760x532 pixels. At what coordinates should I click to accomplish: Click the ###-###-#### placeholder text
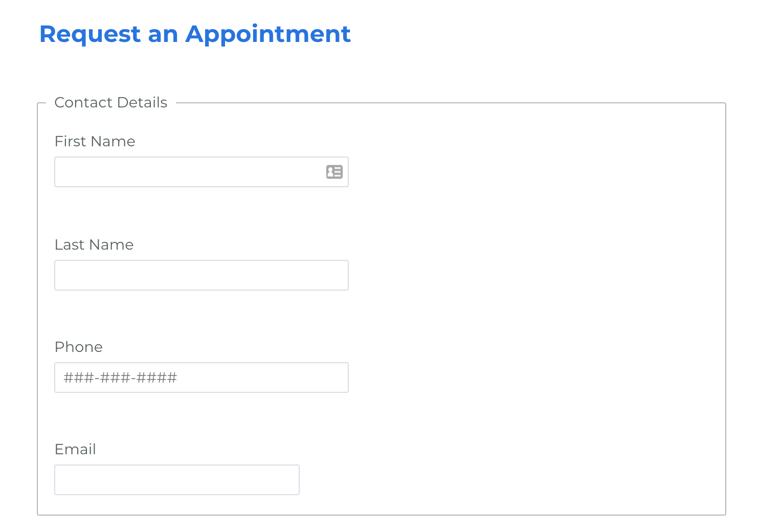coord(120,378)
